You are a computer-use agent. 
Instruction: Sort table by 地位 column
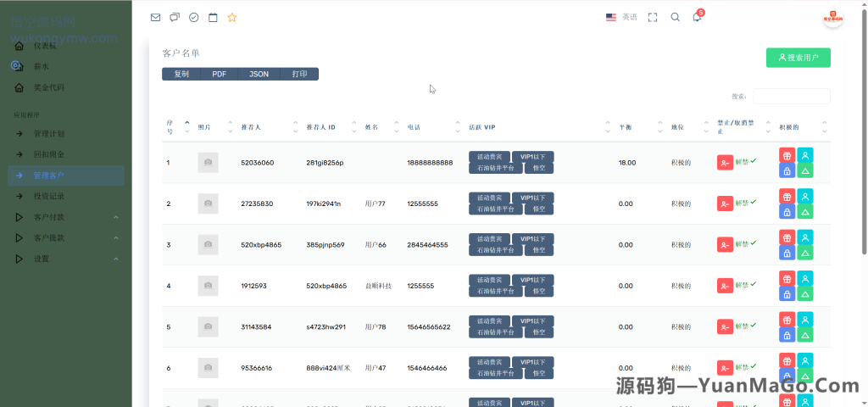(x=688, y=127)
